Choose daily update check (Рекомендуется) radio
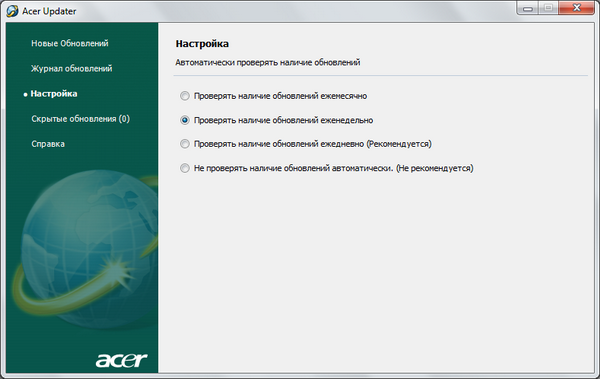This screenshot has width=600, height=379. 185,144
